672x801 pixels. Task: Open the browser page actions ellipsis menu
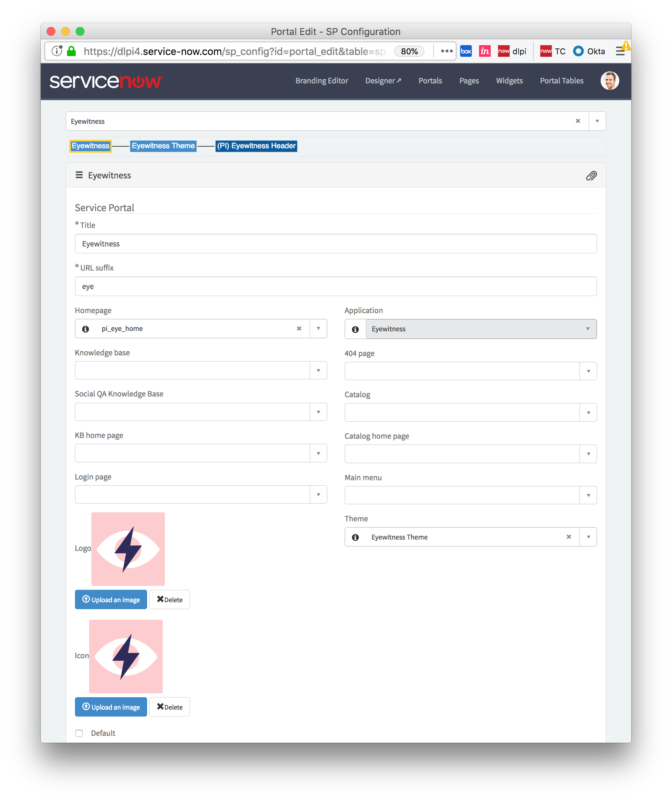[447, 51]
